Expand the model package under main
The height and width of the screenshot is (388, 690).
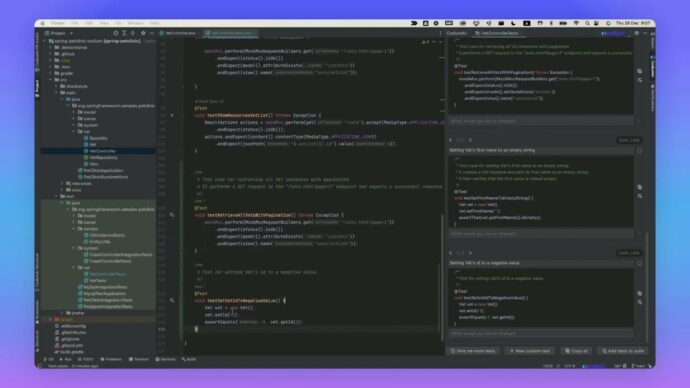tap(74, 112)
